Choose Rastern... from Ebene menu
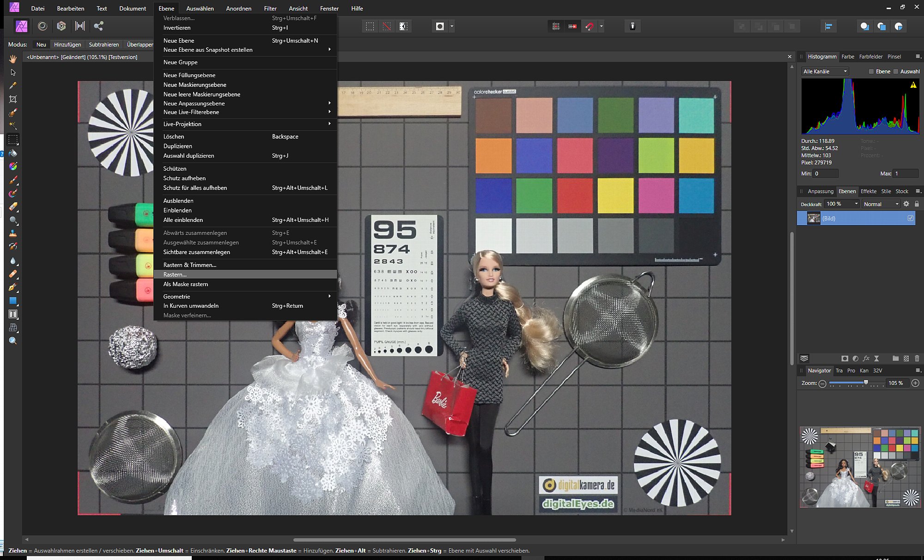This screenshot has height=560, width=924. click(175, 274)
